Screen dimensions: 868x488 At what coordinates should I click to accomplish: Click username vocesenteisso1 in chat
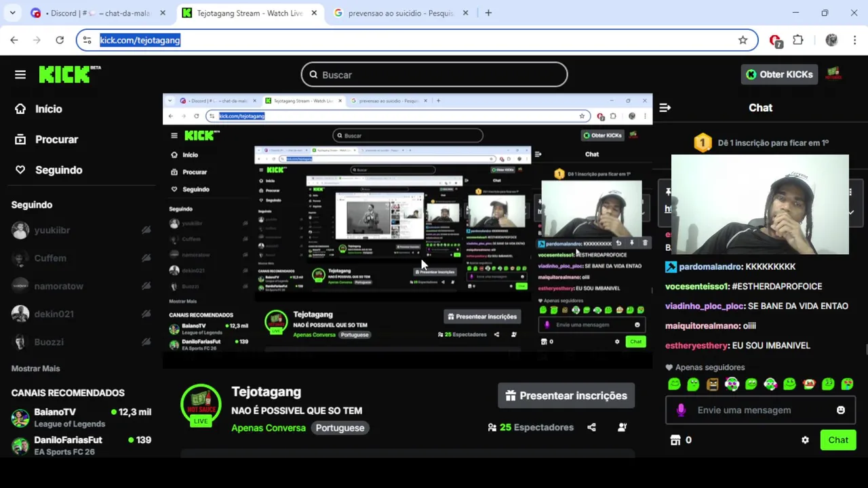pyautogui.click(x=696, y=287)
